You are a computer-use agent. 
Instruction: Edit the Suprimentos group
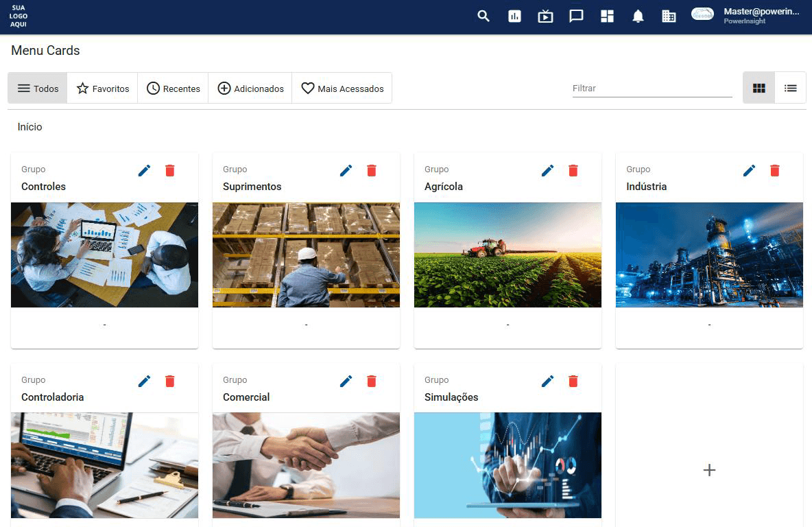pos(346,170)
